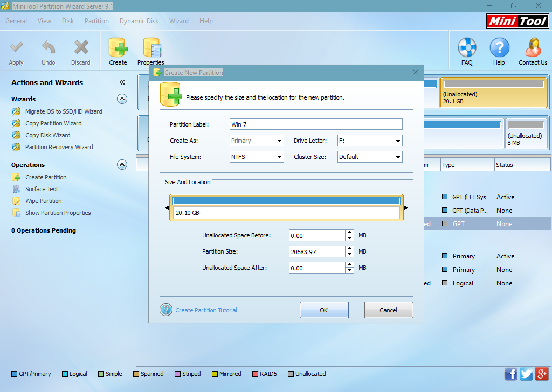The width and height of the screenshot is (552, 392).
Task: Click the Partition Size input field
Action: tap(317, 251)
